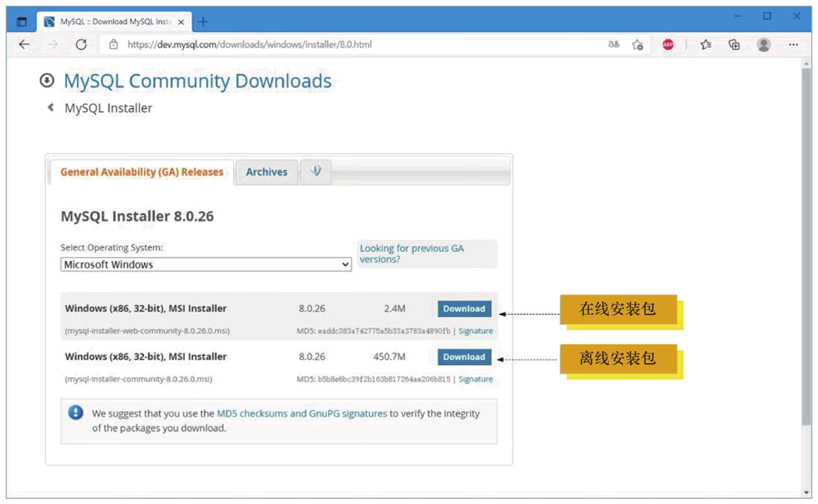Click scrollbar down arrow at bottom

point(807,493)
